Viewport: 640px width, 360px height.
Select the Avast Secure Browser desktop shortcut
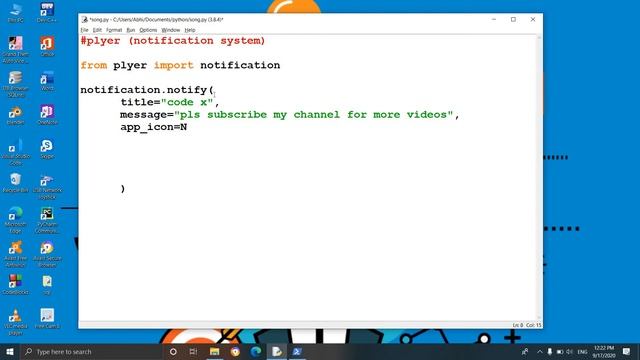tap(47, 254)
